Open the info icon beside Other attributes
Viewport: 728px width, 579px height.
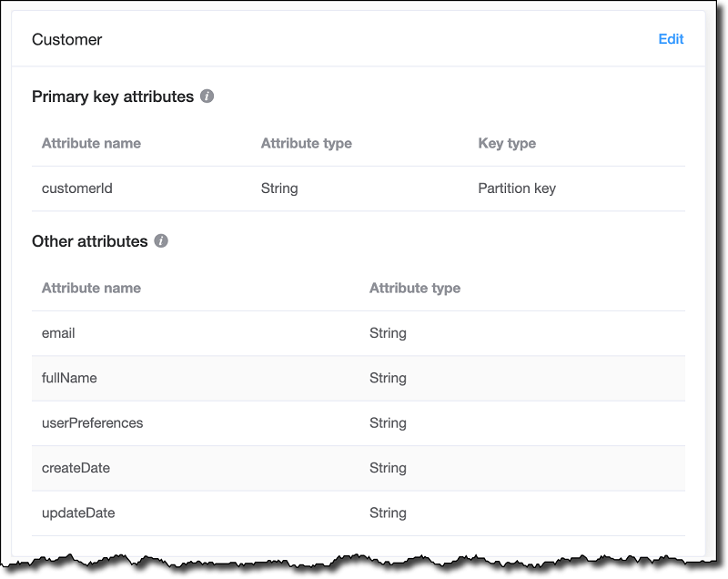click(161, 241)
